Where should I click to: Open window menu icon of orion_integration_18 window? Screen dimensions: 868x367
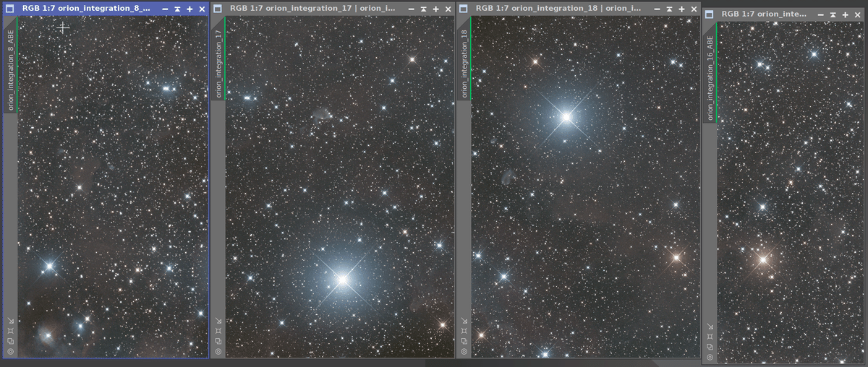[464, 9]
